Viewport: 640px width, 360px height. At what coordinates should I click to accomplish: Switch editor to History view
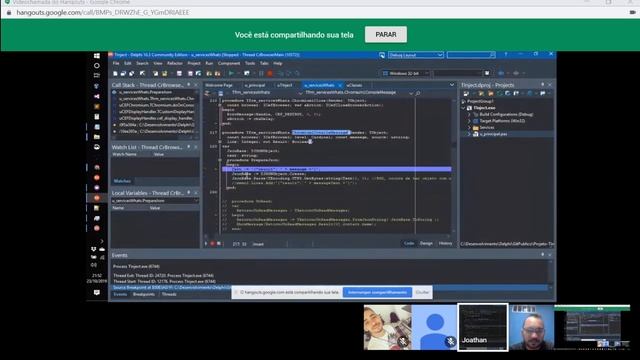click(x=445, y=243)
